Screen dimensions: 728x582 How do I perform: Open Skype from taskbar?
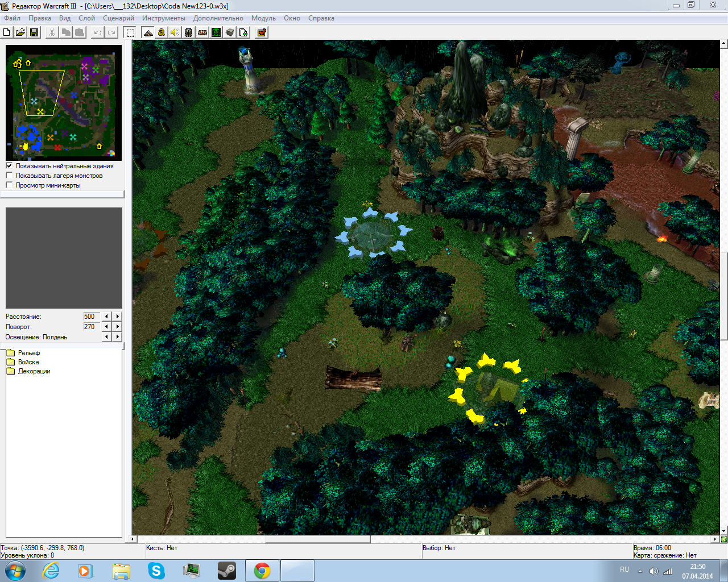(x=156, y=571)
